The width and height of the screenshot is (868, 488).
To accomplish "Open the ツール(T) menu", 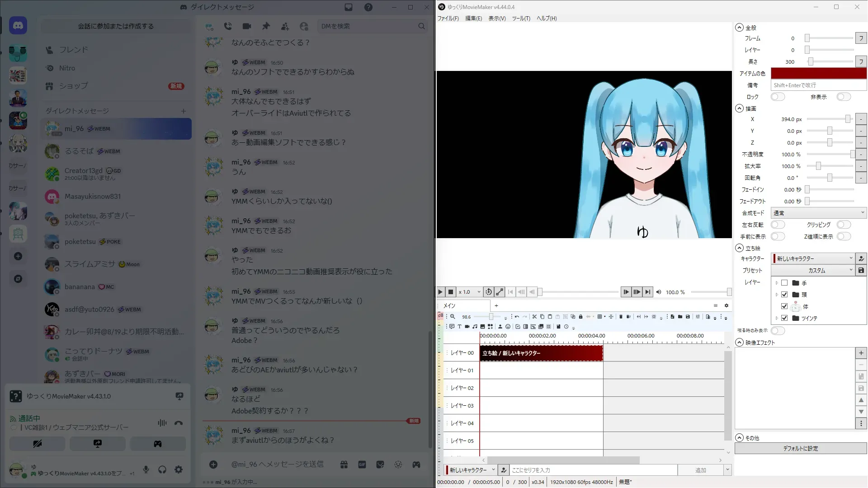I will 521,19.
